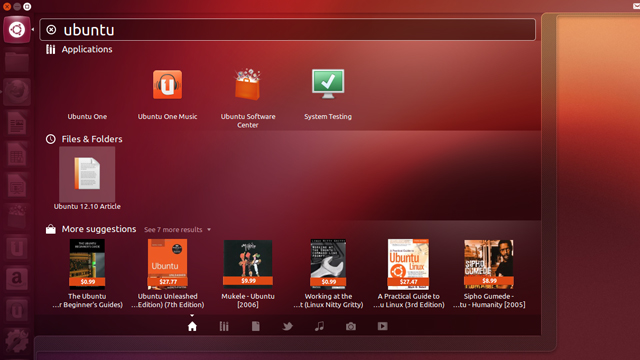Open LibreOffice Calc in launcher
Screen dimensions: 640x360
tap(17, 154)
